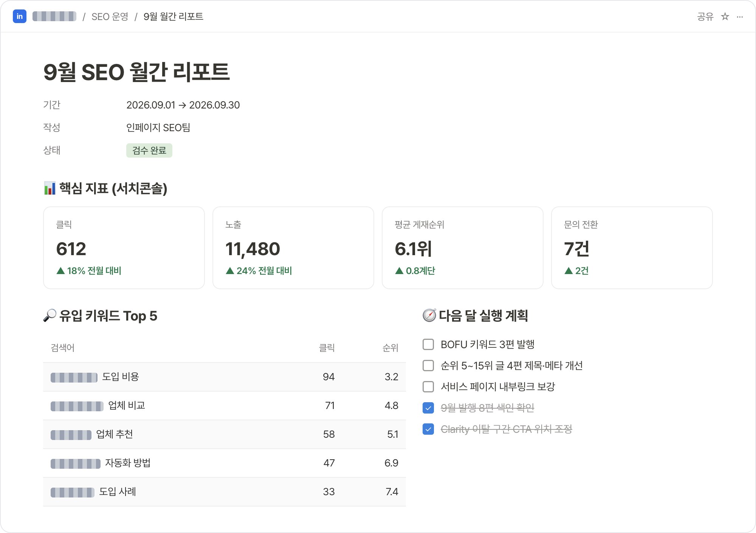Click the 공유 share button
Viewport: 756px width, 533px height.
point(705,17)
